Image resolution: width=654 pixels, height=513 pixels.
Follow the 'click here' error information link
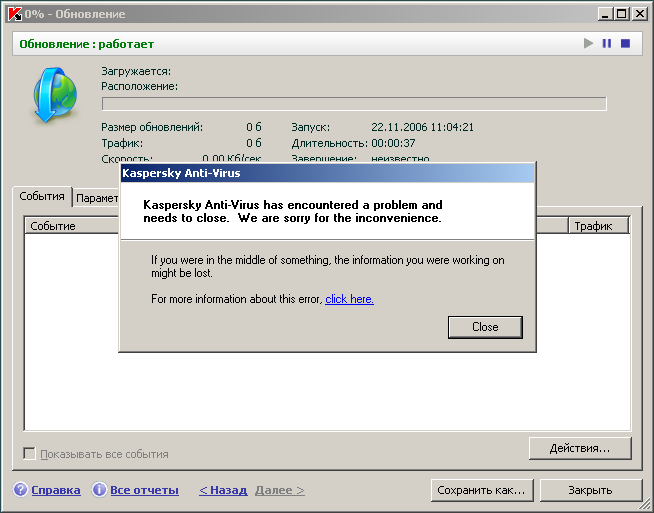coord(350,299)
